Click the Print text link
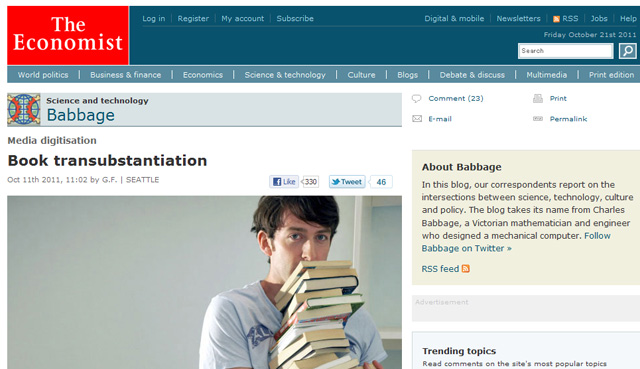Image resolution: width=640 pixels, height=369 pixels. (x=558, y=98)
